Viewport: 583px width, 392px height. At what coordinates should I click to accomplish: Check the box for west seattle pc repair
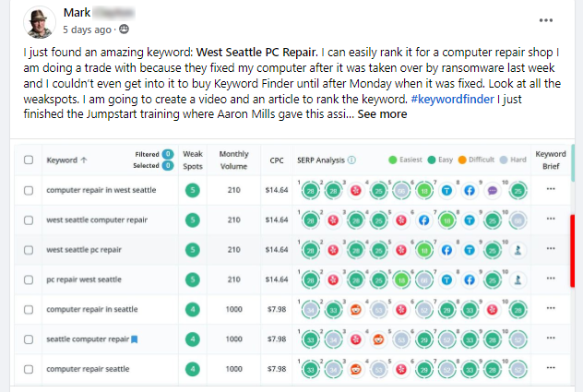tap(29, 250)
